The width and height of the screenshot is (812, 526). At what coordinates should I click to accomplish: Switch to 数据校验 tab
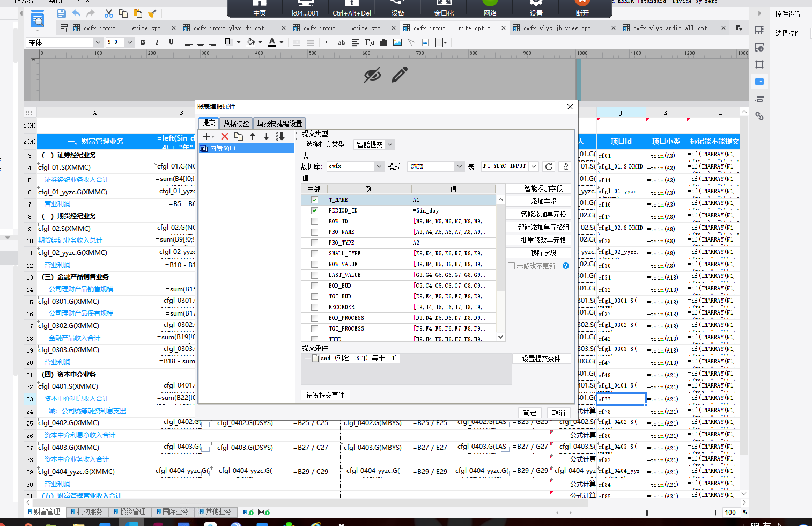point(236,123)
